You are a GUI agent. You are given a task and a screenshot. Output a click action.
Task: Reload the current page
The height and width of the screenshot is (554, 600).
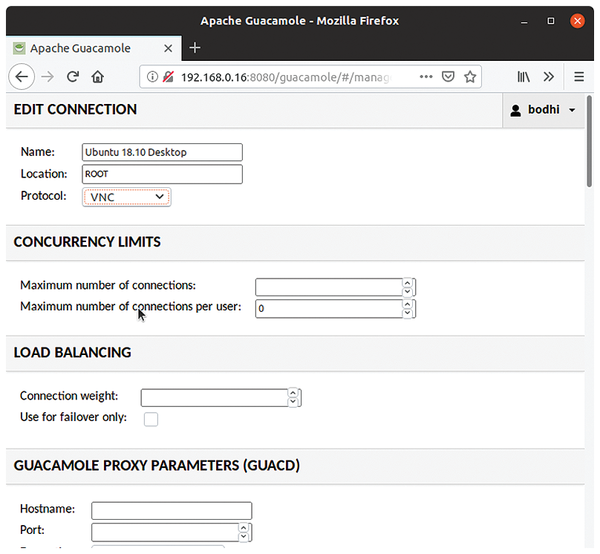click(x=73, y=77)
